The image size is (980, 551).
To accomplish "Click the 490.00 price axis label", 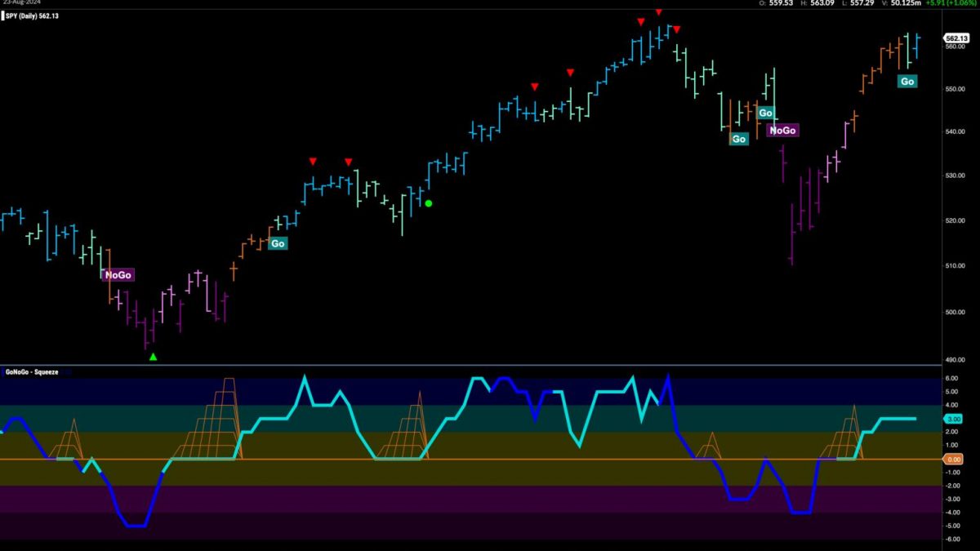I will (954, 359).
